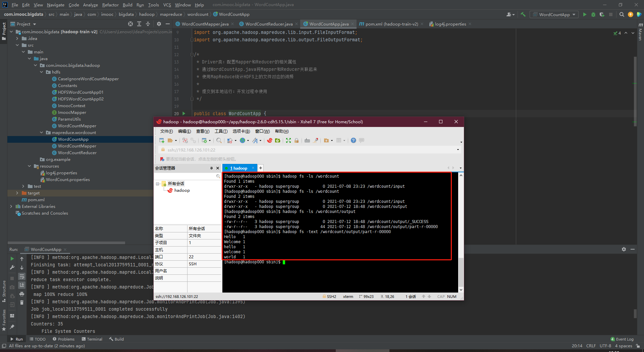This screenshot has height=352, width=644.
Task: Expand the .idea folder
Action: (17, 38)
